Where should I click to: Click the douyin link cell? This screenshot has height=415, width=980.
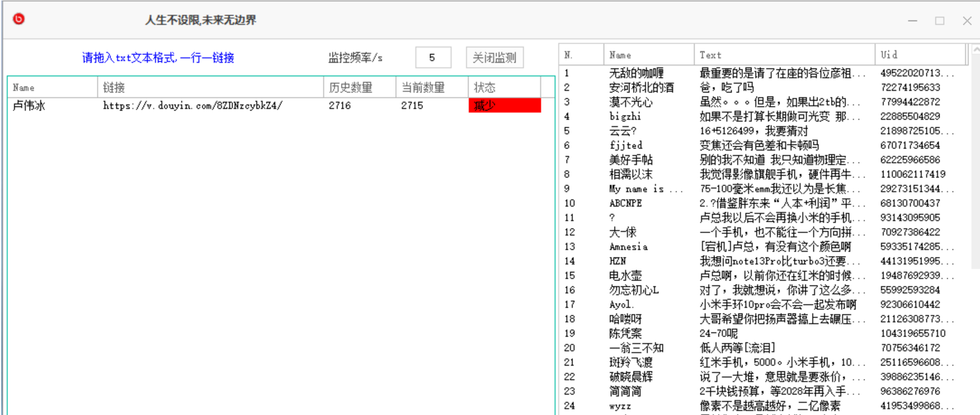[193, 105]
